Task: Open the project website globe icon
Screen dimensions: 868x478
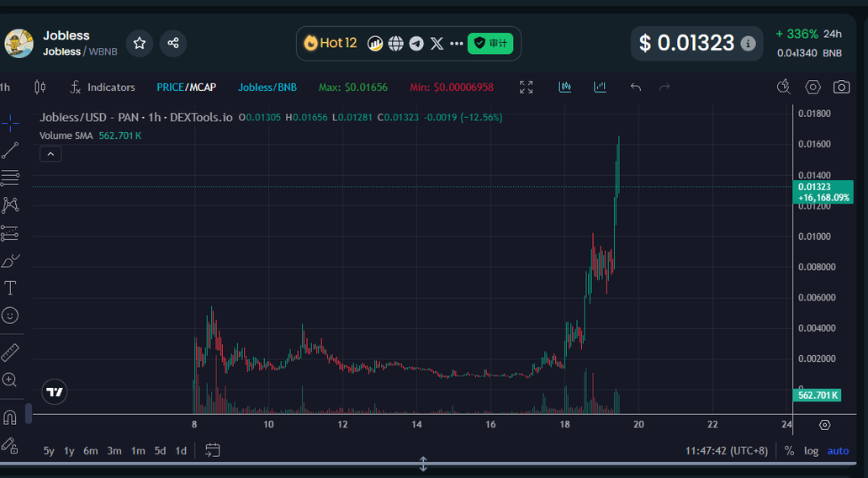Action: pos(395,43)
